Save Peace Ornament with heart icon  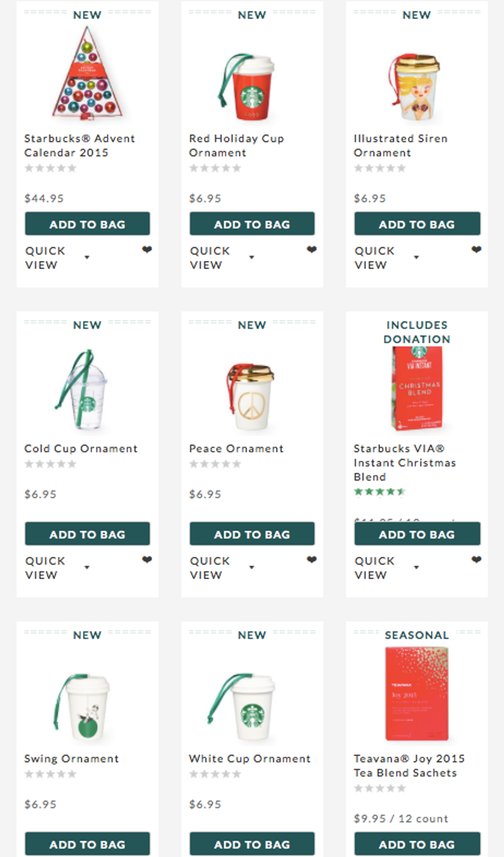pos(312,559)
